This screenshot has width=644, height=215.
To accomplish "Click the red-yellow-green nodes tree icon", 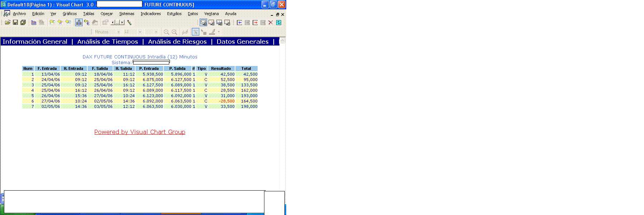I will pyautogui.click(x=130, y=23).
